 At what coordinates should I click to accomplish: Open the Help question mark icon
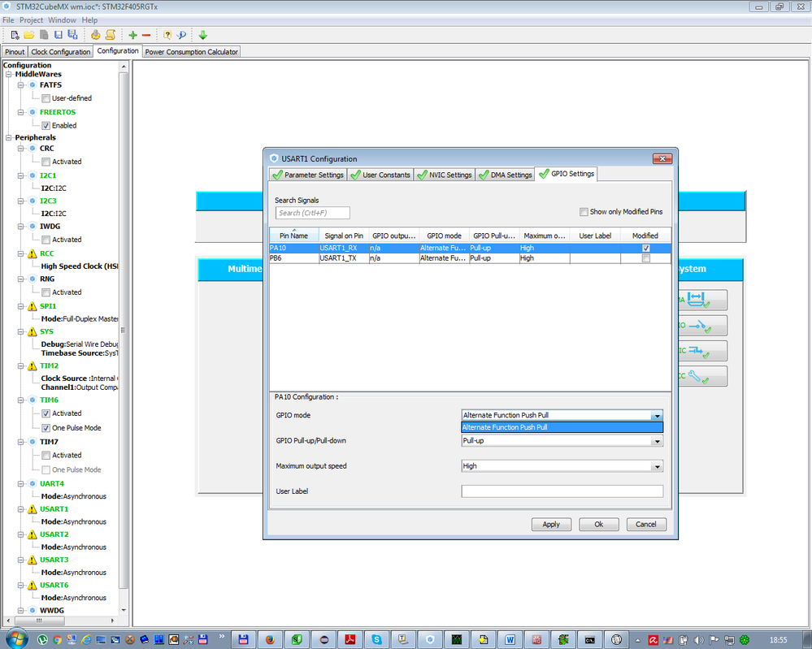[167, 35]
